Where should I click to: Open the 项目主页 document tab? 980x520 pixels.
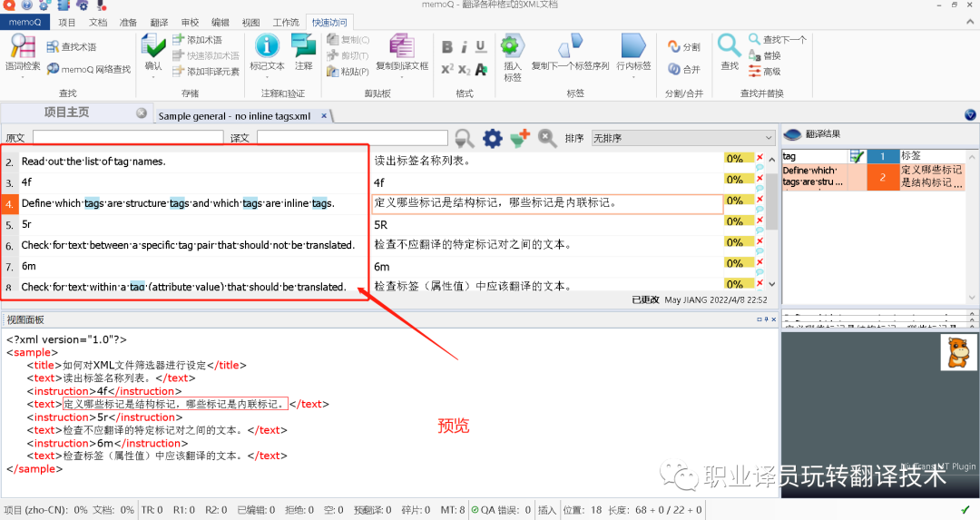[66, 113]
